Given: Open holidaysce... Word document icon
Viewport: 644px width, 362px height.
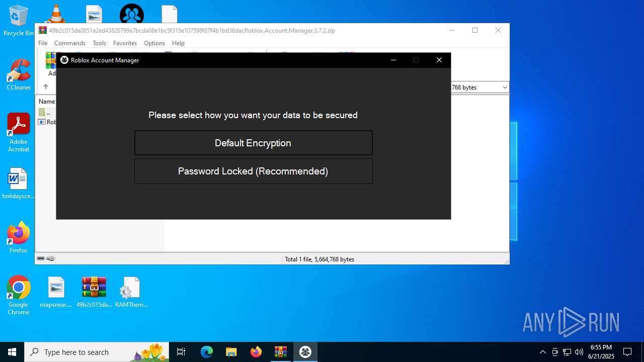Looking at the screenshot, I should [19, 184].
